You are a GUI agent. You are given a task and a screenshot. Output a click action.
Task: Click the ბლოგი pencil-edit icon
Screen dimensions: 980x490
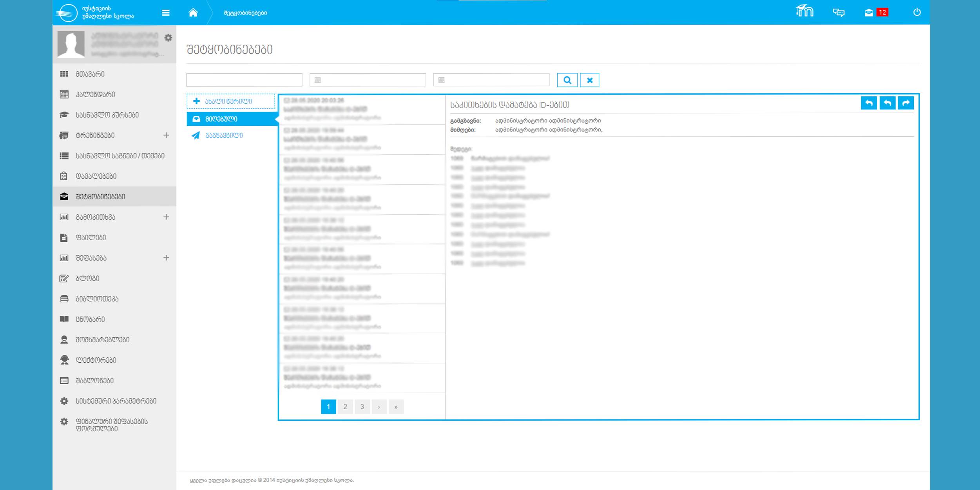(x=64, y=278)
